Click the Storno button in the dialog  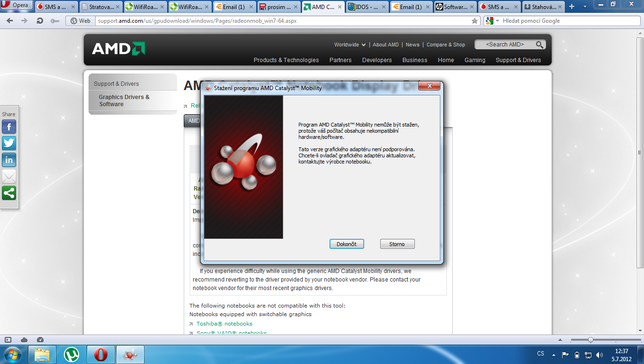click(x=397, y=244)
